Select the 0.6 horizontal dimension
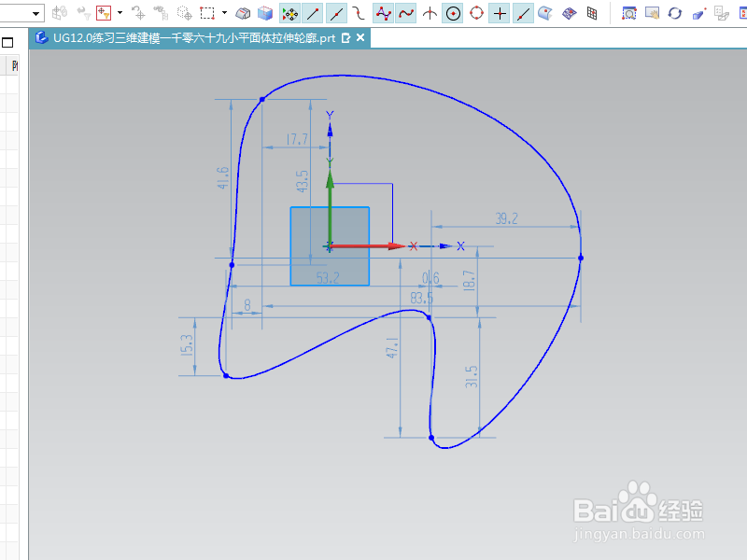The height and width of the screenshot is (560, 747). pyautogui.click(x=430, y=277)
